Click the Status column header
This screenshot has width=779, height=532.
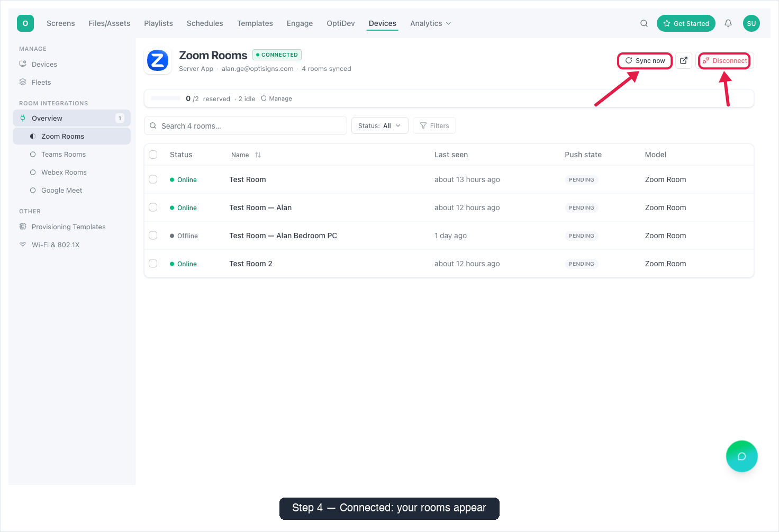point(181,155)
